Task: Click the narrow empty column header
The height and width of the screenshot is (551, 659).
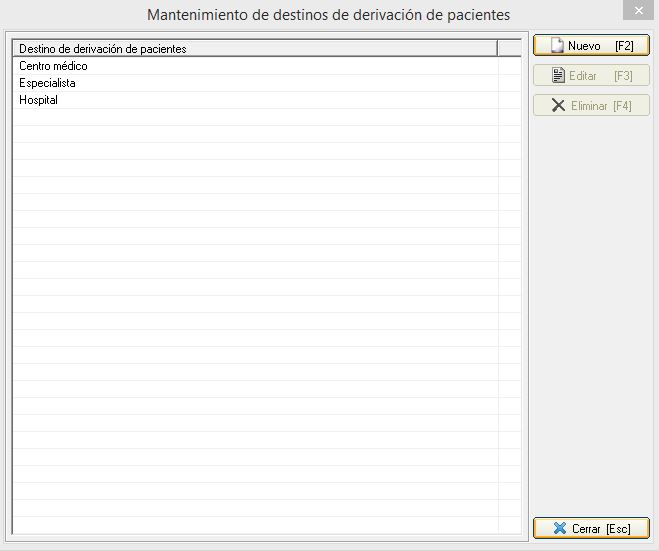Action: click(x=509, y=48)
